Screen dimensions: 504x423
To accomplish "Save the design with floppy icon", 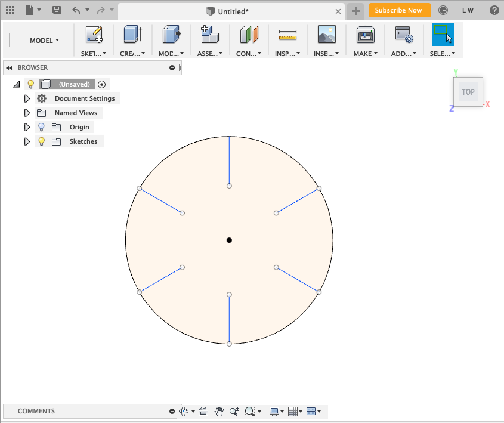I will pyautogui.click(x=57, y=10).
